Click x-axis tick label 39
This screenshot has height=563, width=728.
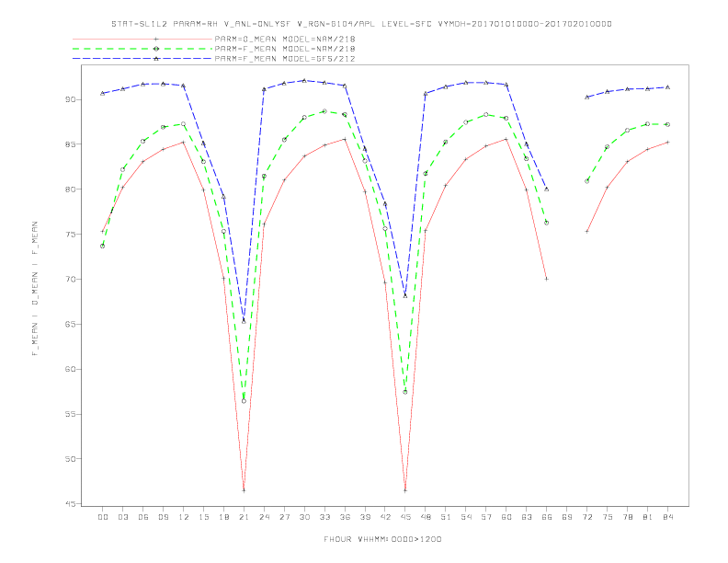(365, 517)
